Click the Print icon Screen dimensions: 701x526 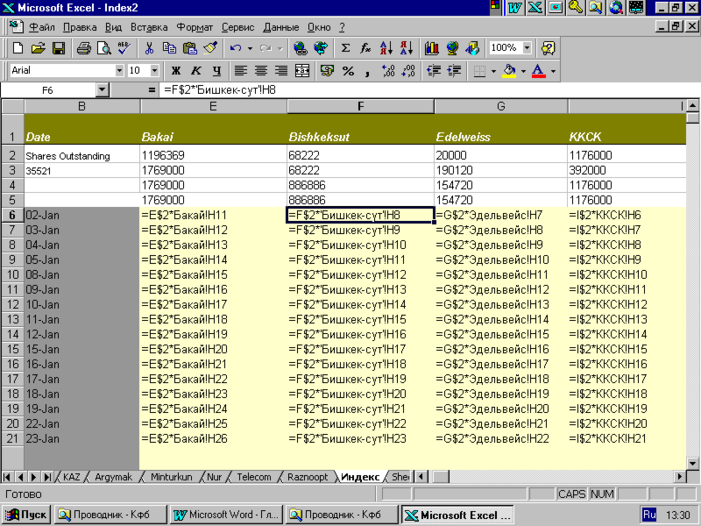[x=84, y=48]
